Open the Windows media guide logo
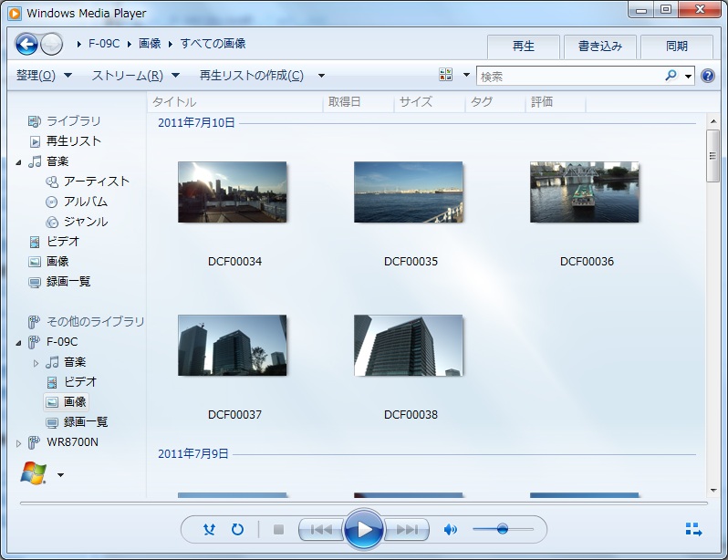 (34, 473)
